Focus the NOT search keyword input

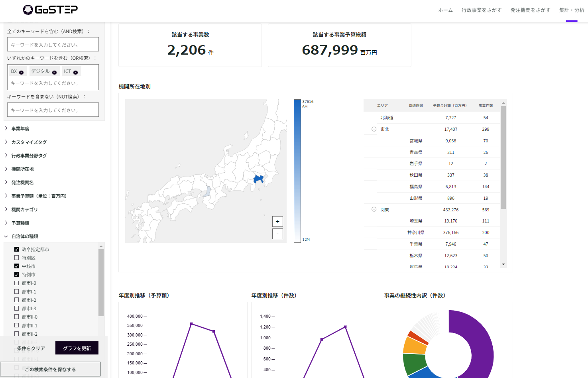(53, 110)
